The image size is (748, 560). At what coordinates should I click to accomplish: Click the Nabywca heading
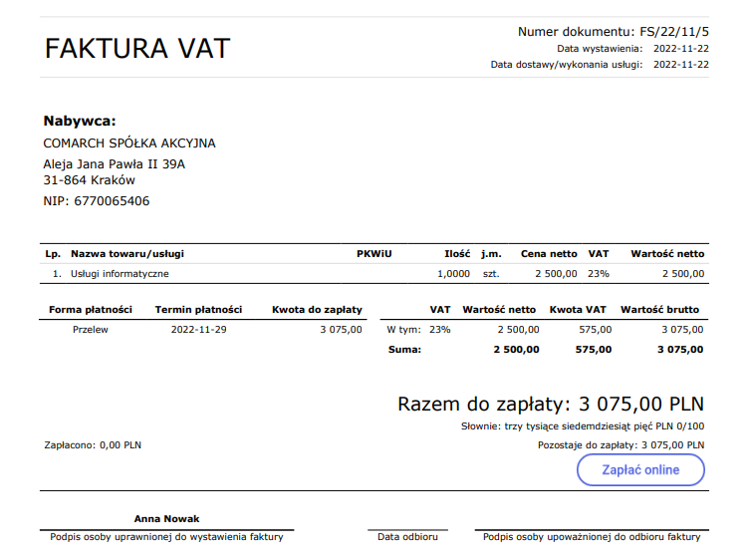click(x=80, y=121)
